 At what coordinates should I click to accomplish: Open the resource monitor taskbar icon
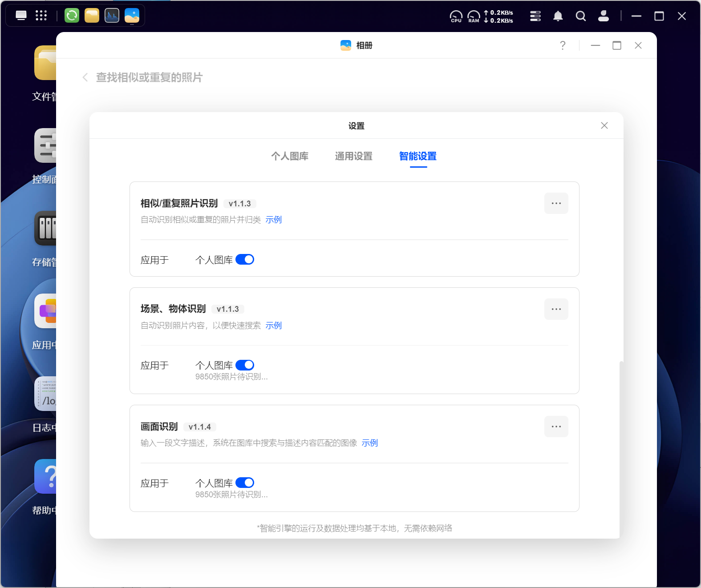[x=112, y=16]
